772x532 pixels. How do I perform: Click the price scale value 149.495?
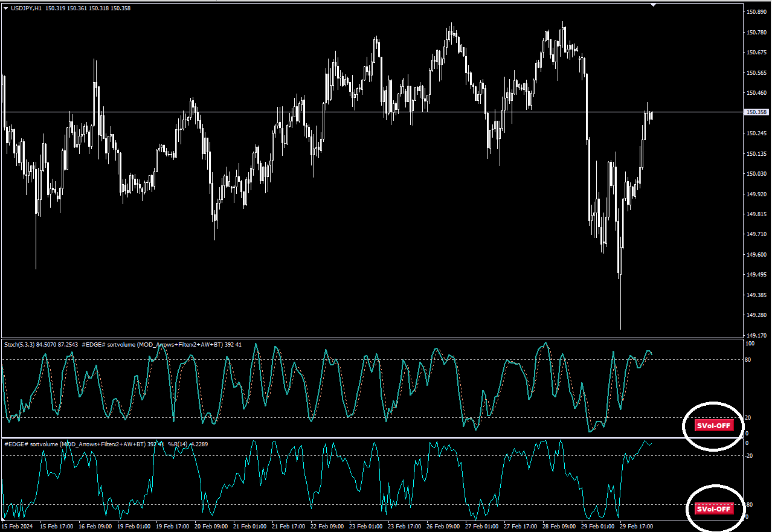pos(756,275)
